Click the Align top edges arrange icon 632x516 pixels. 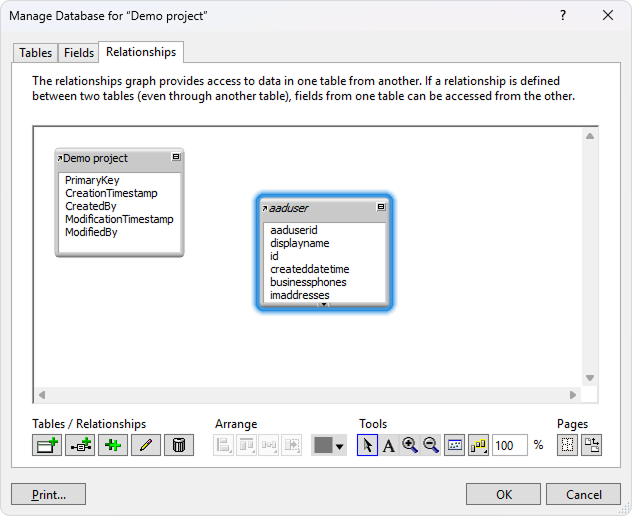point(246,445)
